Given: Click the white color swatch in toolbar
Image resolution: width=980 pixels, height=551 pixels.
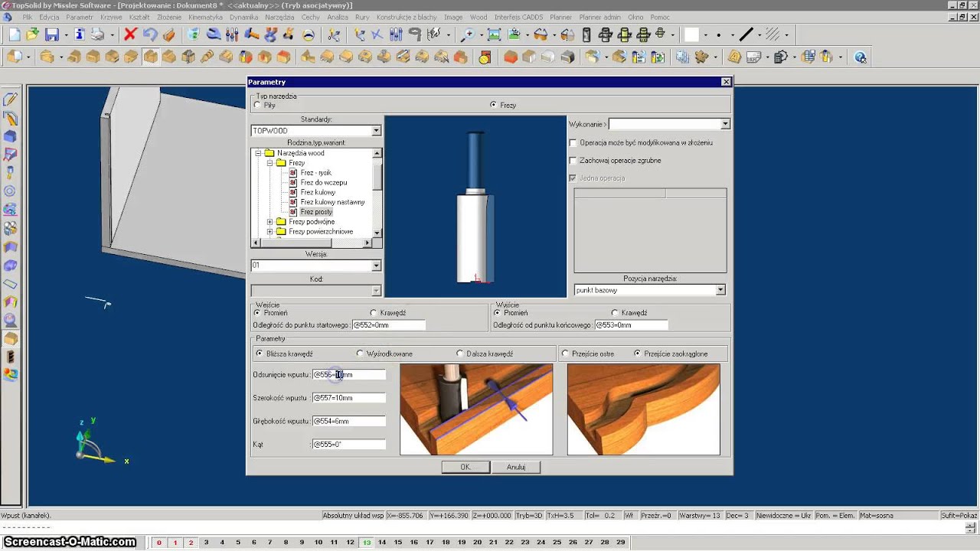Looking at the screenshot, I should tap(691, 34).
